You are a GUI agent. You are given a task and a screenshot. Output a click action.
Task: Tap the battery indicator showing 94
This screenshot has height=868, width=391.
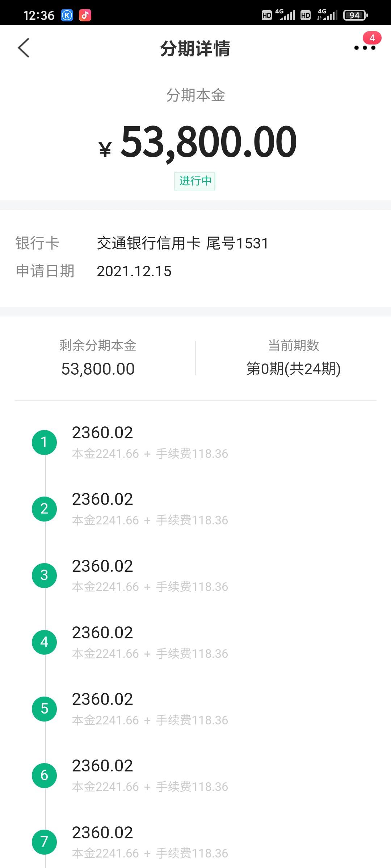(355, 15)
